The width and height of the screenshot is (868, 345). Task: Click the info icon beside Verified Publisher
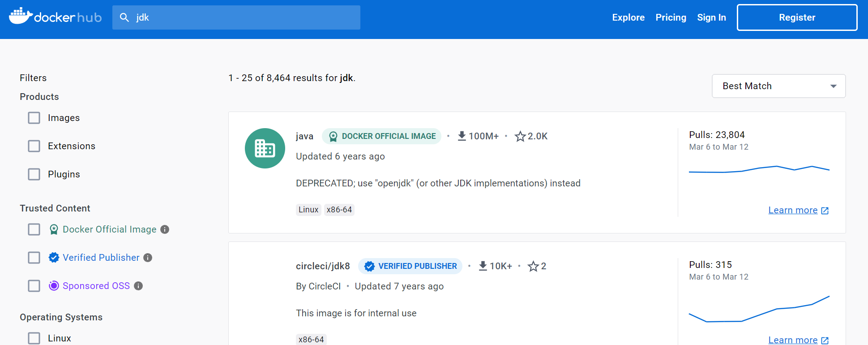click(x=148, y=258)
